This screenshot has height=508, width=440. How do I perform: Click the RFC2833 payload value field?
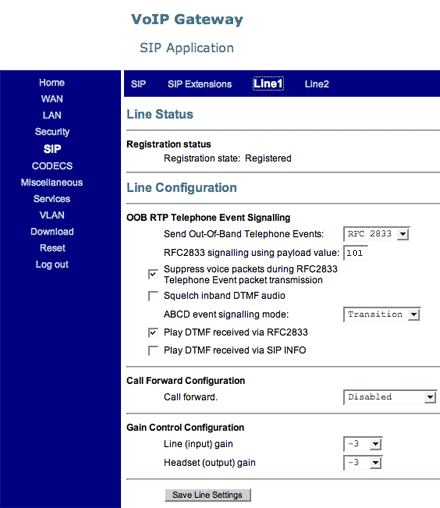[355, 253]
